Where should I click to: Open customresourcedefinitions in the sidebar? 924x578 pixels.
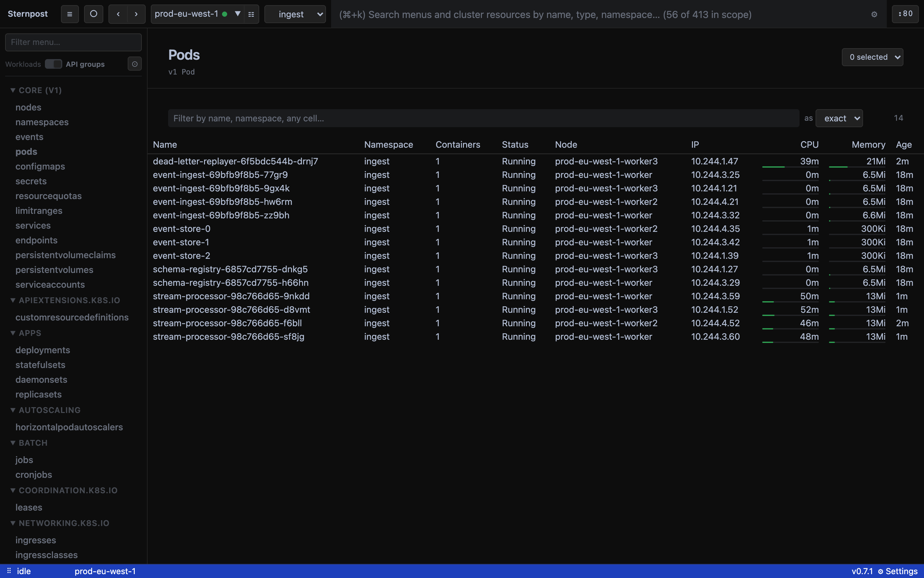[72, 317]
